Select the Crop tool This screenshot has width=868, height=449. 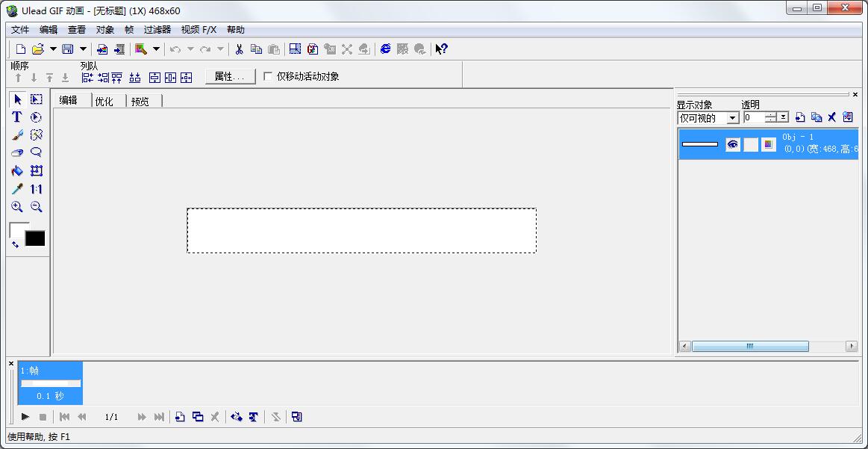pos(37,171)
